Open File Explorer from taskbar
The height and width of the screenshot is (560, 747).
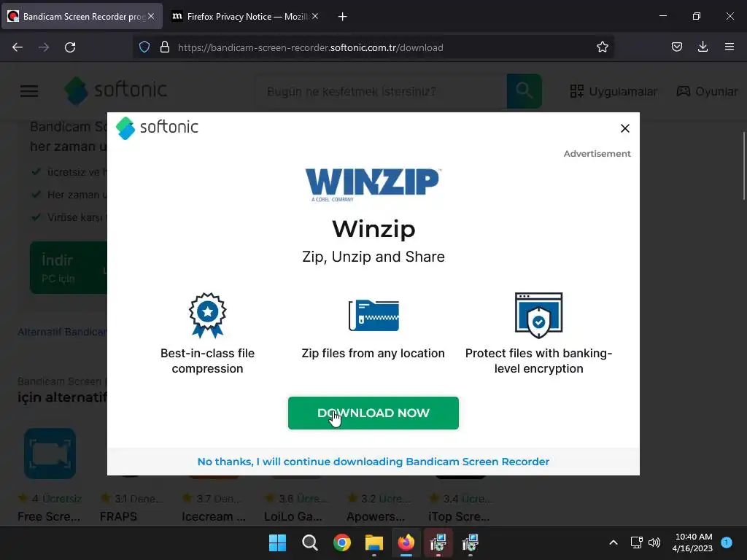point(374,542)
